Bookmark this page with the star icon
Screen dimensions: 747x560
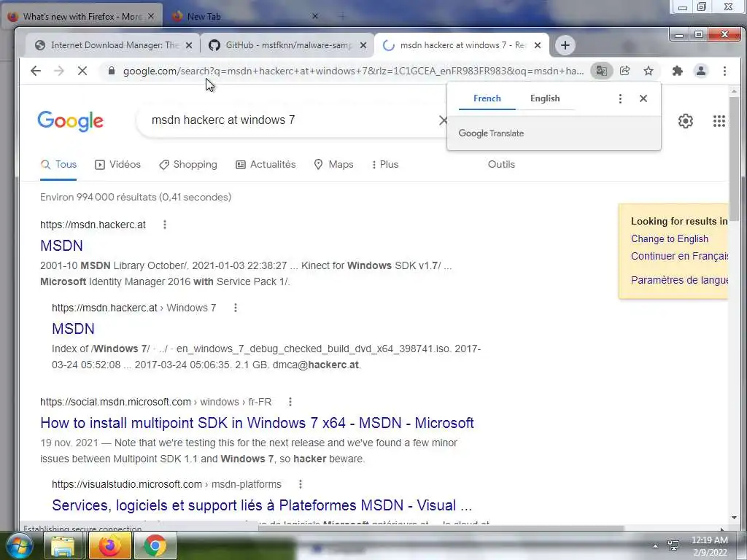click(649, 71)
